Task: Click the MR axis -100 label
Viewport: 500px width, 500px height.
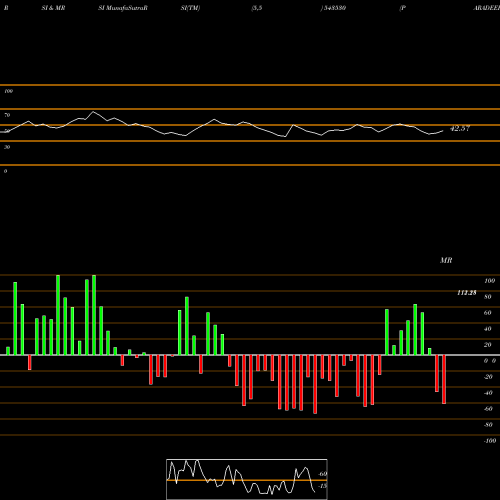Action: 490,441
